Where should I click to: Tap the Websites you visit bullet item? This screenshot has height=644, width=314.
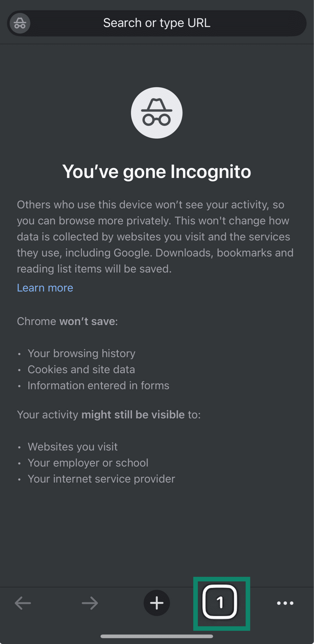(73, 447)
